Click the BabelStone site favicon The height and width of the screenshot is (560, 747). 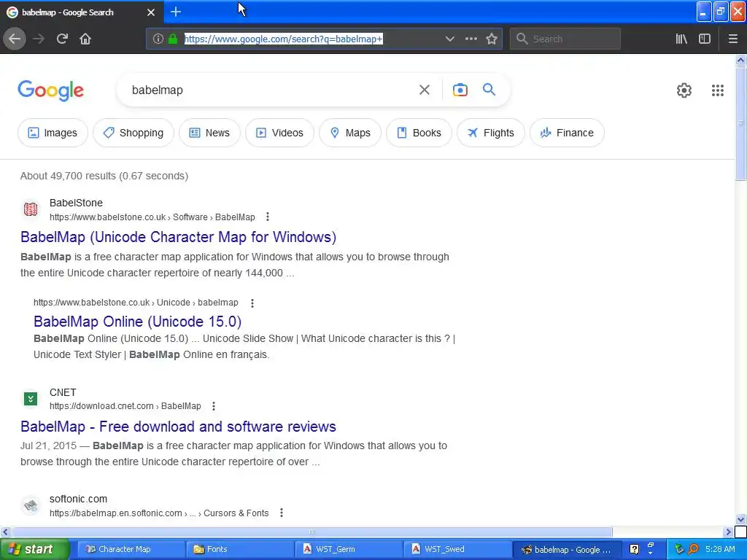click(31, 209)
